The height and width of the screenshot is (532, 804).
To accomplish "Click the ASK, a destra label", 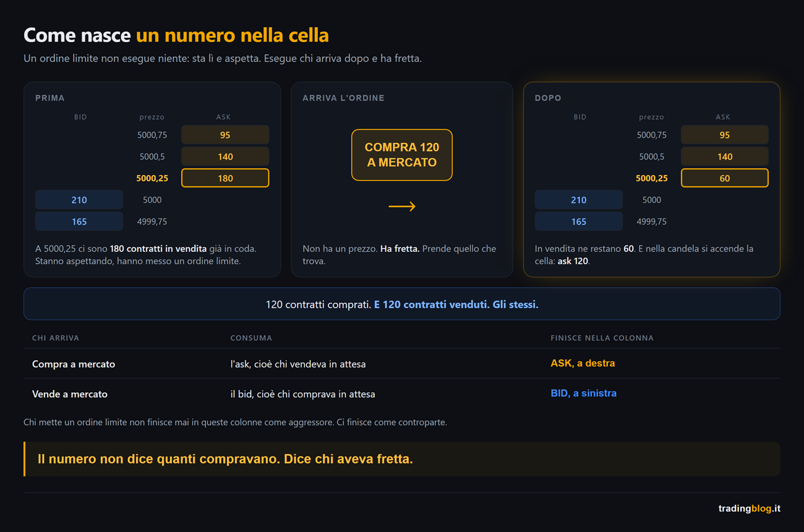I will [x=583, y=363].
